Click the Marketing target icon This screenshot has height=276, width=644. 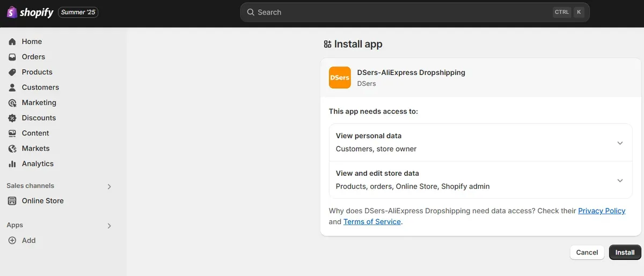pyautogui.click(x=12, y=103)
